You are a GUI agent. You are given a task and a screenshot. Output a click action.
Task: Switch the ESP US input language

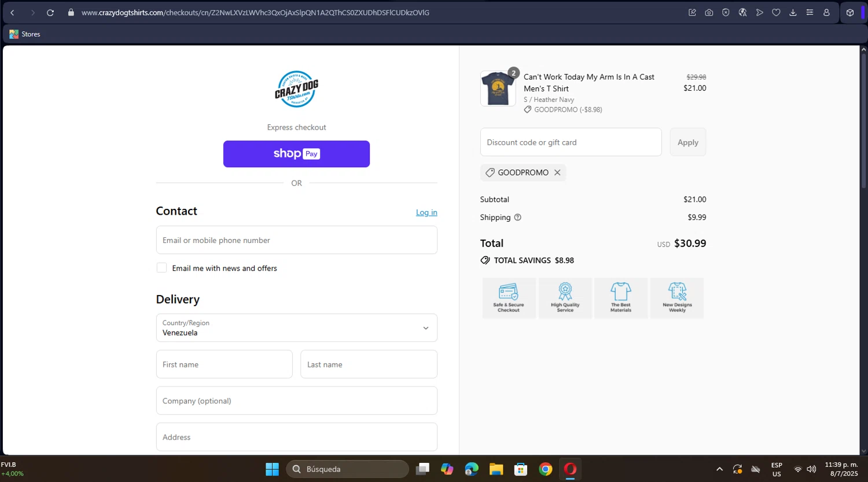(x=777, y=469)
